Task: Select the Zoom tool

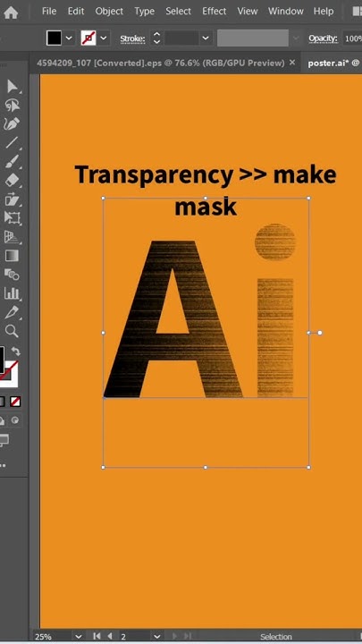Action: click(13, 331)
